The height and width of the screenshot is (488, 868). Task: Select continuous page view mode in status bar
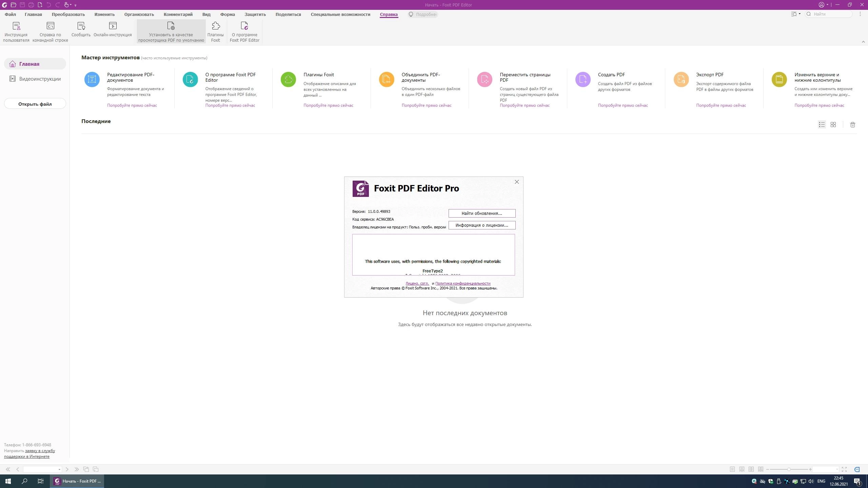tap(742, 469)
